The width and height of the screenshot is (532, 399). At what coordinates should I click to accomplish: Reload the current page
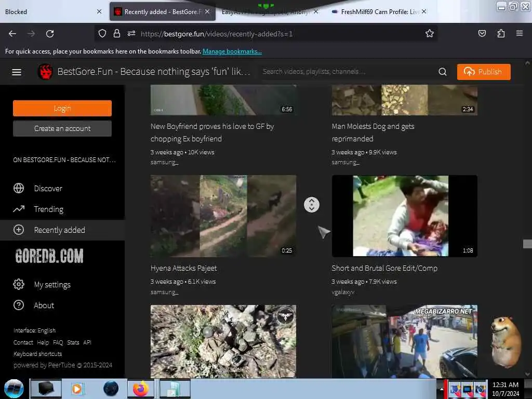(x=50, y=34)
